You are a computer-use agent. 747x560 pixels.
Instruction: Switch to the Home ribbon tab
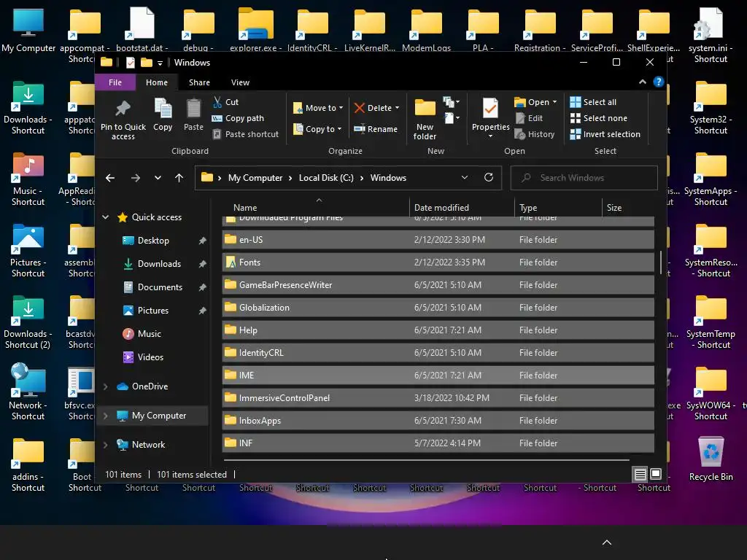coord(157,82)
